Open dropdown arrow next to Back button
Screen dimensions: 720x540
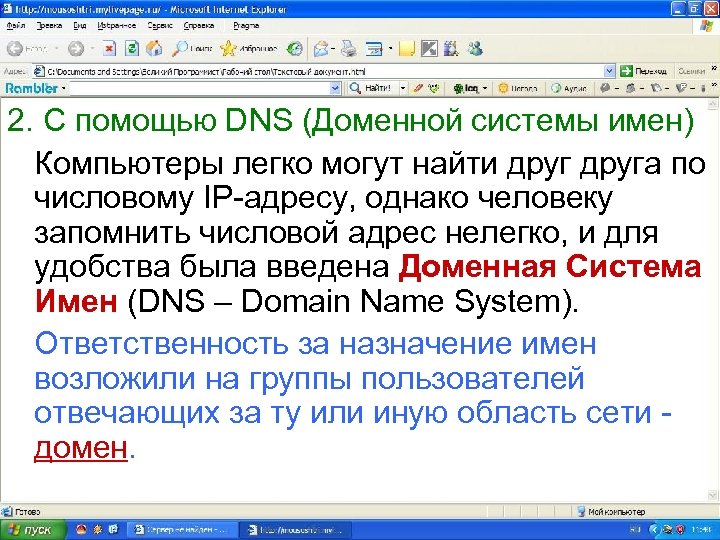click(56, 48)
